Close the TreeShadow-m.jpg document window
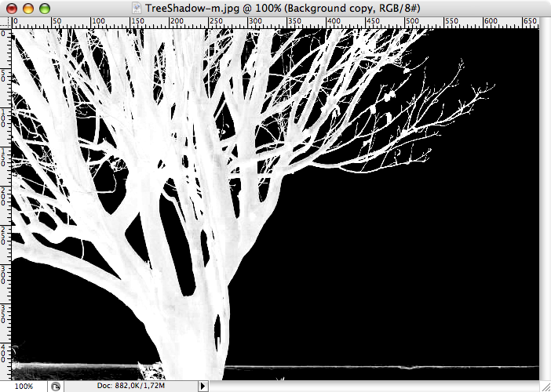Viewport: 551px width, 392px height. 11,8
